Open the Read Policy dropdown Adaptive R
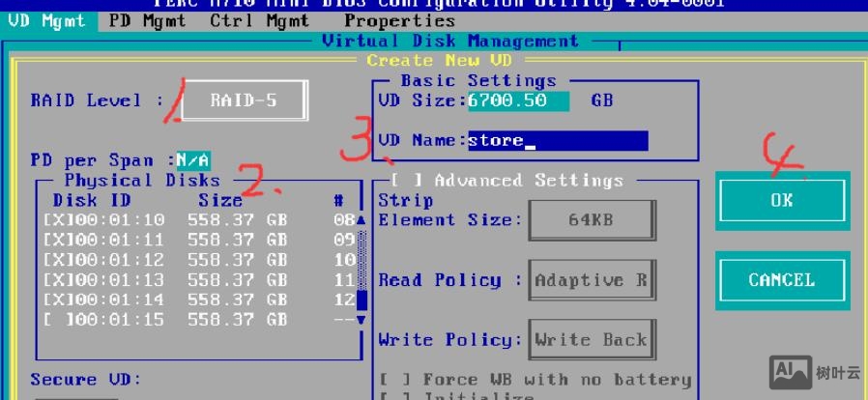 click(x=591, y=280)
